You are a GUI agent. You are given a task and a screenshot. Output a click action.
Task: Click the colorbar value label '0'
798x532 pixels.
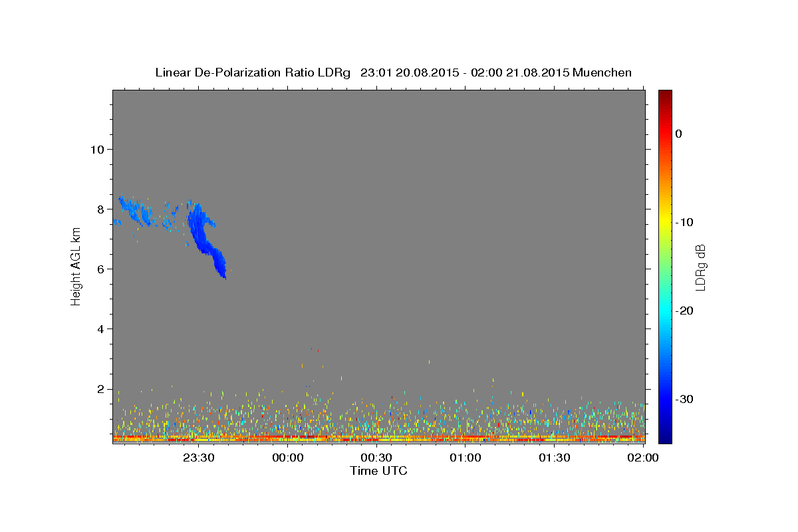point(678,134)
